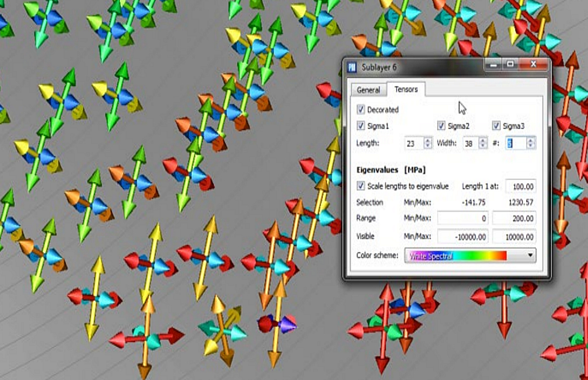This screenshot has height=380, width=588.
Task: Uncheck the Decorated checkbox
Action: 361,110
